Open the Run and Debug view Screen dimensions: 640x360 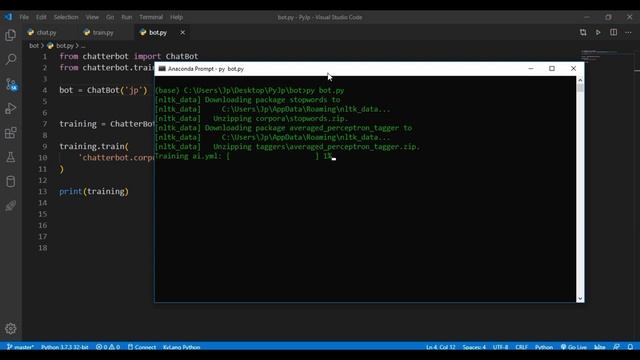[11, 109]
